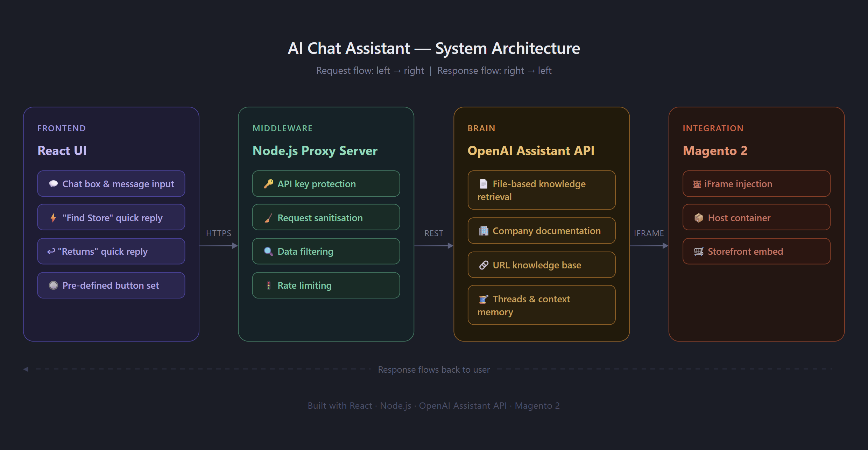
Task: Click the "AI Chat Assistant — System Architecture" title
Action: pyautogui.click(x=434, y=48)
